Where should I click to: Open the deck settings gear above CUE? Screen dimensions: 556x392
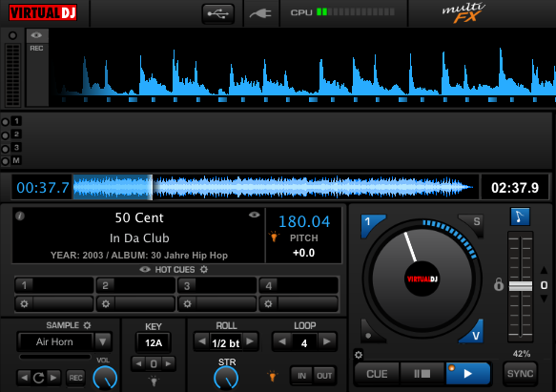[359, 355]
